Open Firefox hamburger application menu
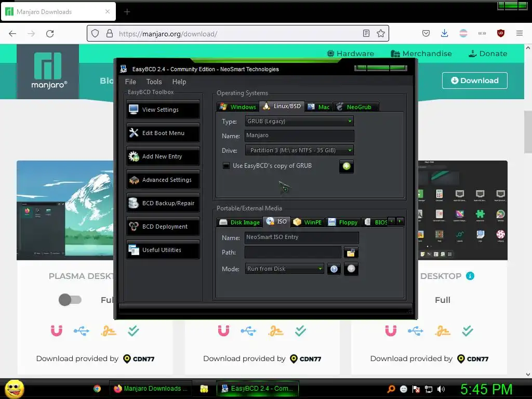Screen dimensions: 532x399 click(519, 33)
